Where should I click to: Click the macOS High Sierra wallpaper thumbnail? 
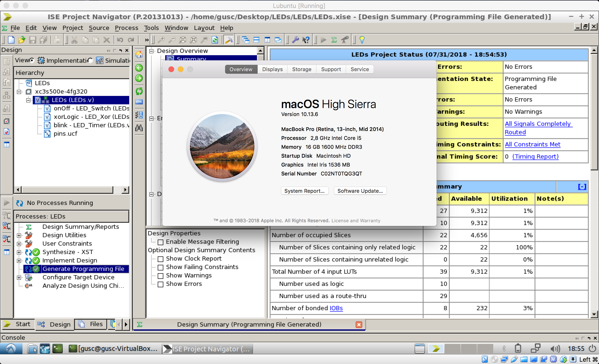(x=222, y=146)
